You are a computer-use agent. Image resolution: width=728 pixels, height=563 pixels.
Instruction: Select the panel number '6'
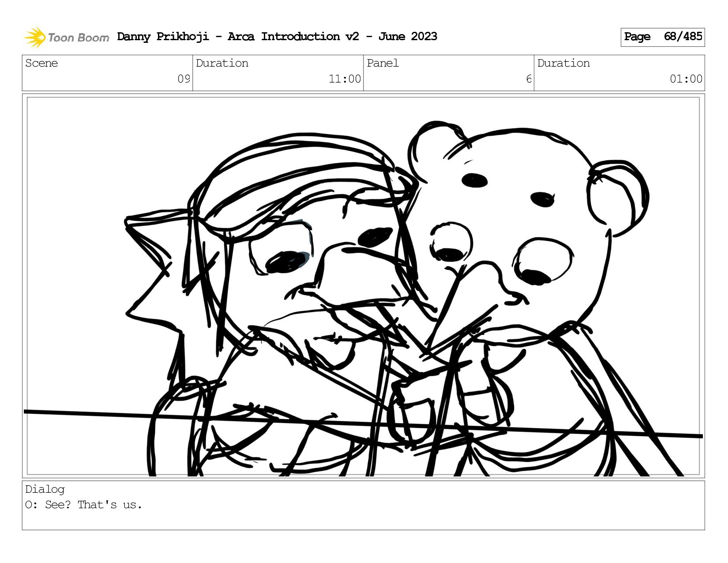click(529, 79)
